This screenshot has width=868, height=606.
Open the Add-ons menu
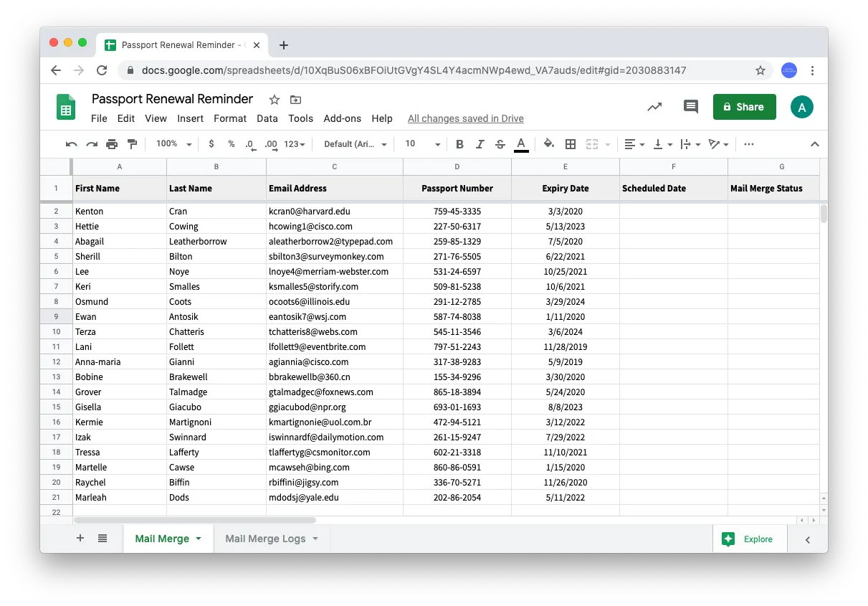click(342, 118)
